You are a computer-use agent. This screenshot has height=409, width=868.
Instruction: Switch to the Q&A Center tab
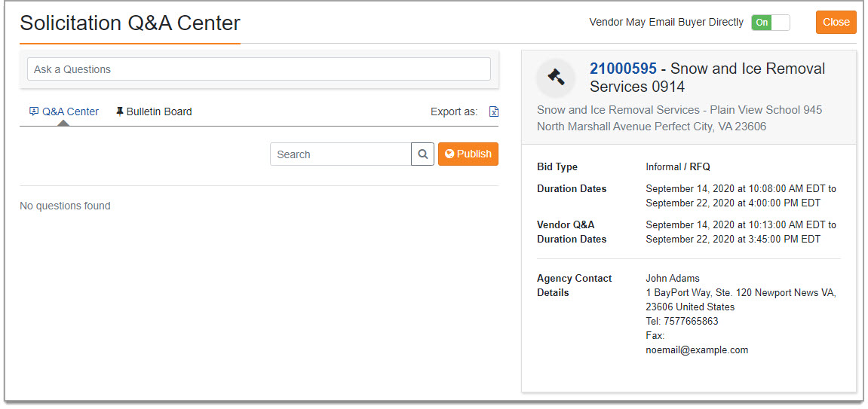tap(70, 111)
